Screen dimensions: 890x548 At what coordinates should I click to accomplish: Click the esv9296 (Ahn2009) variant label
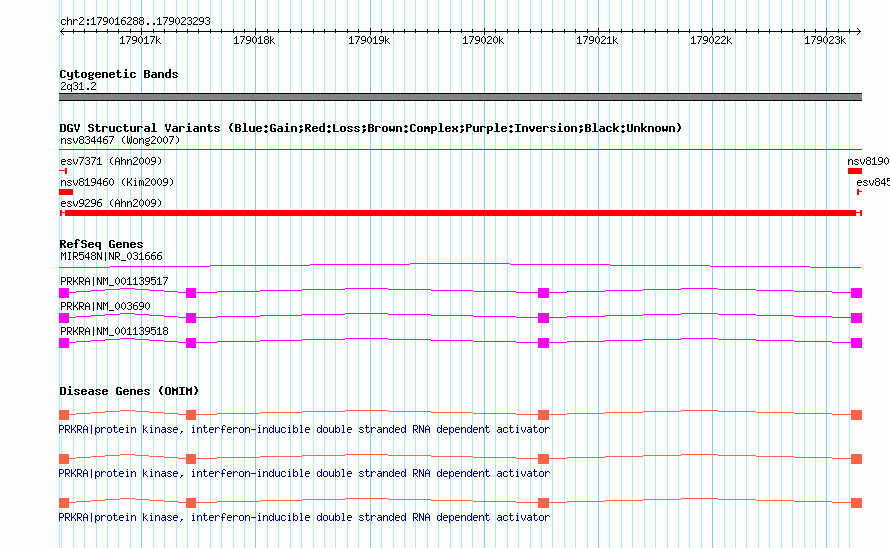point(111,203)
